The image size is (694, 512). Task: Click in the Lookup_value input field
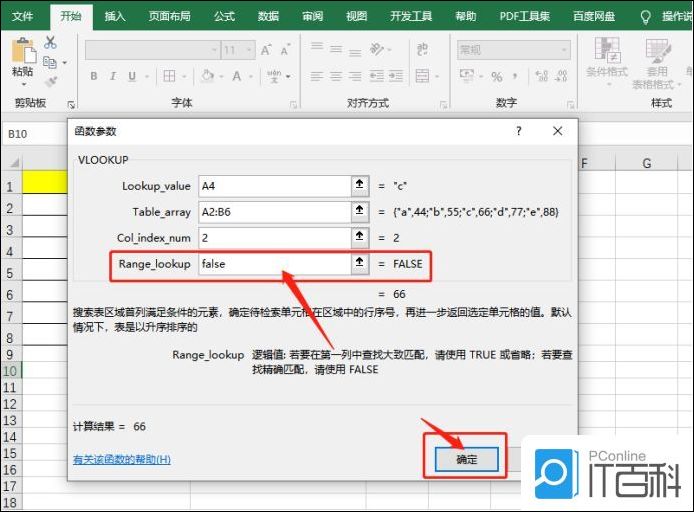point(274,186)
